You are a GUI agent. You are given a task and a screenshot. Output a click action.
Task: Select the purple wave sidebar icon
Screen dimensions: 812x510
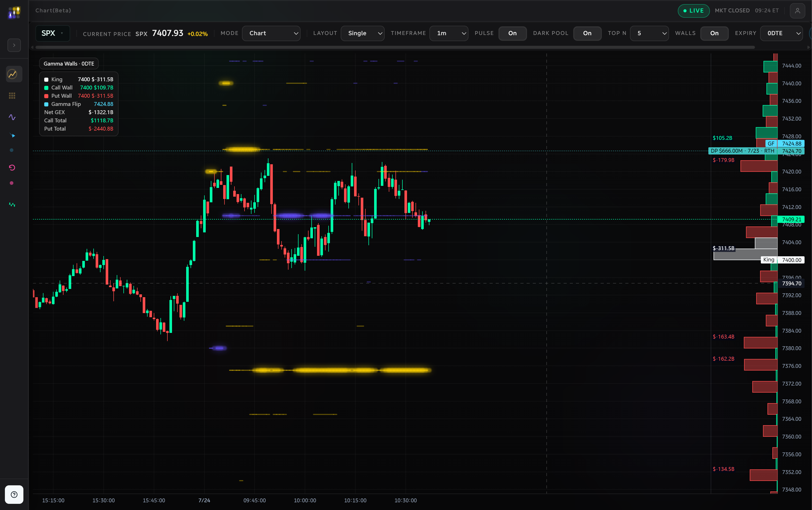click(x=12, y=117)
